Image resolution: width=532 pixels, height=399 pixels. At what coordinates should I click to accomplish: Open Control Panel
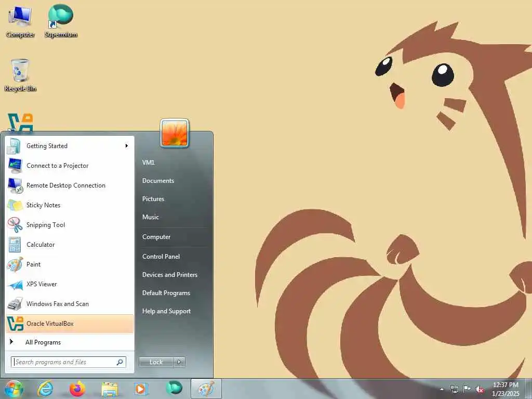point(161,257)
